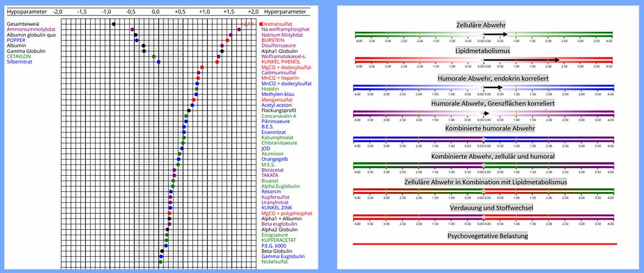Click the green CETAVLON data point
The image size is (644, 273).
(154, 56)
